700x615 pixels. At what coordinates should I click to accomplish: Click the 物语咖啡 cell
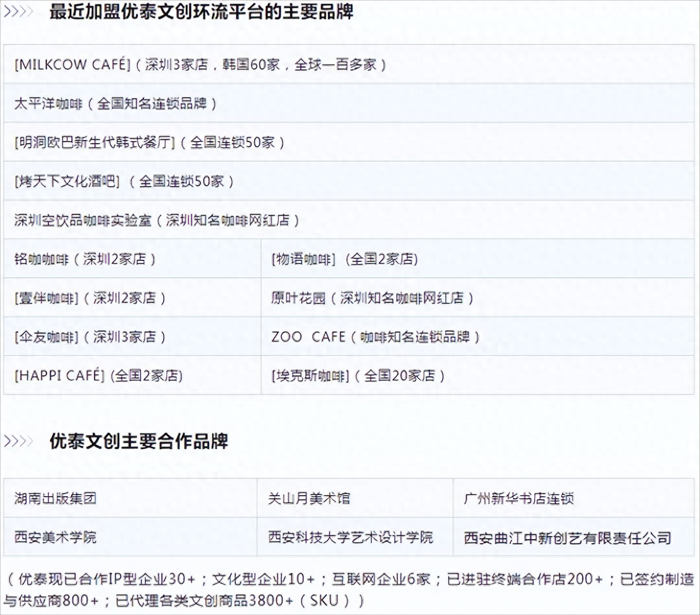click(345, 259)
